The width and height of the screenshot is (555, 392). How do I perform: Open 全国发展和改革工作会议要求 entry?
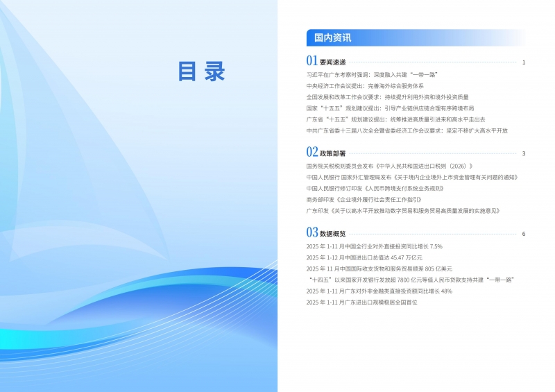387,97
